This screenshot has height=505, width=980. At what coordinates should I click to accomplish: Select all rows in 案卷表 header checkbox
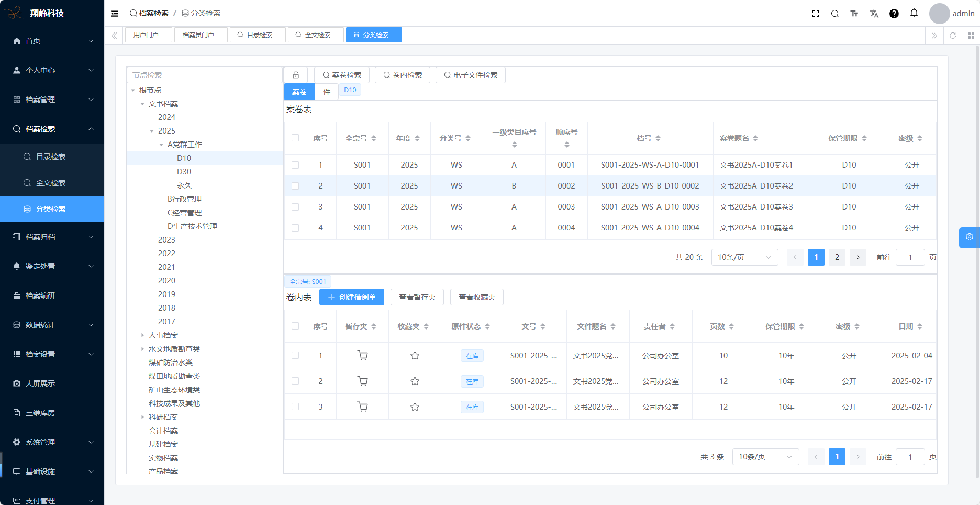pyautogui.click(x=295, y=138)
